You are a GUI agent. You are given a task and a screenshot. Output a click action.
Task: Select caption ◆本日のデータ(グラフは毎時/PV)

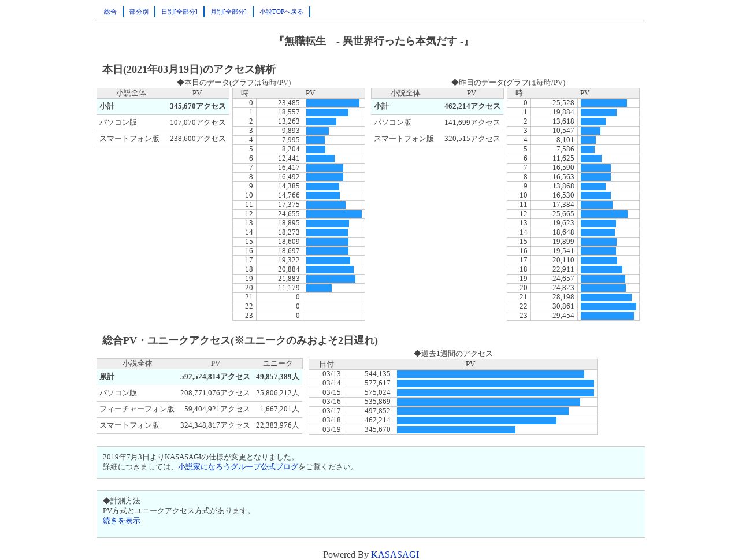coord(234,83)
